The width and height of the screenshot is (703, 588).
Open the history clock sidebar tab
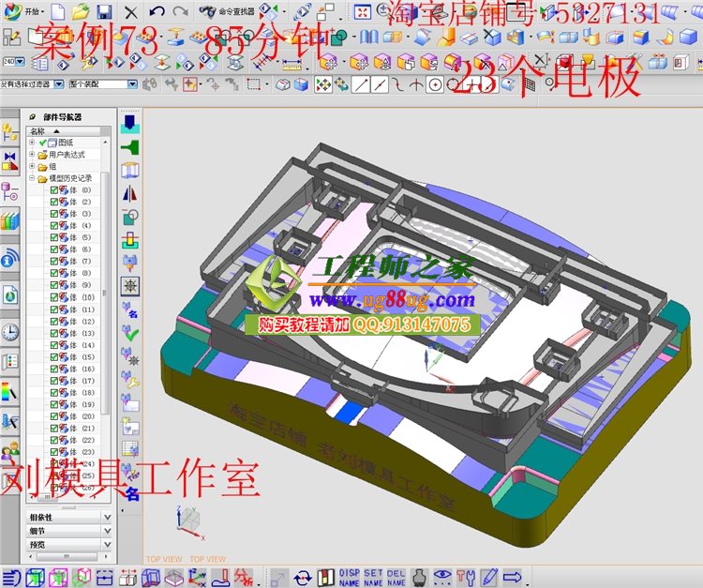point(10,331)
